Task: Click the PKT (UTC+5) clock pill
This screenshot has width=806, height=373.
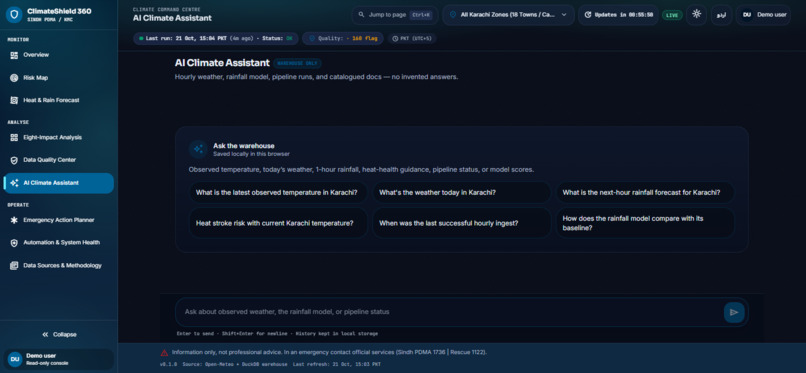Action: [x=412, y=39]
